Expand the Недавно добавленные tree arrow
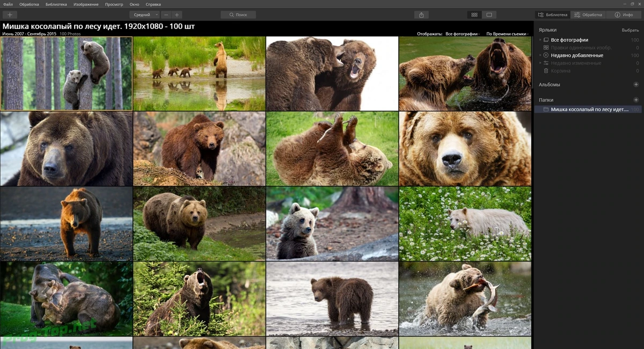 (540, 55)
